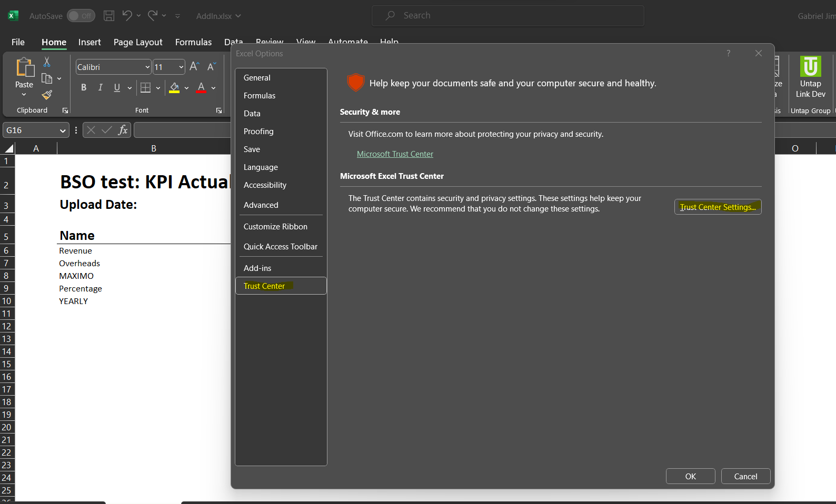Select Quick Access Toolbar option

click(281, 246)
